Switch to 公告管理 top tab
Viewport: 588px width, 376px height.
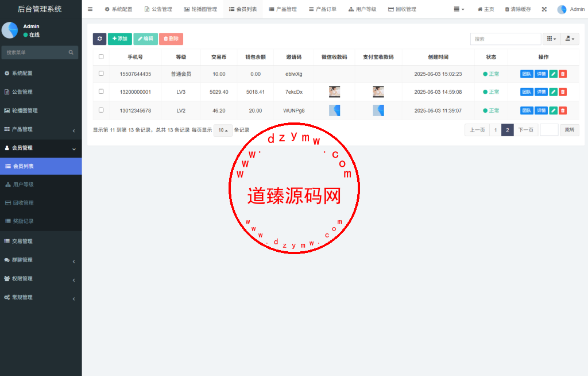pyautogui.click(x=158, y=9)
